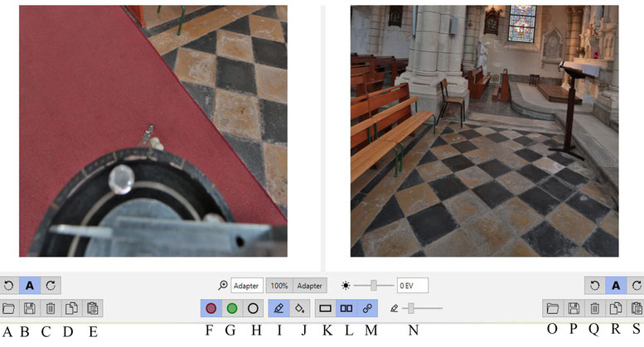Paste into the red carpet panel
This screenshot has height=347, width=644.
point(92,308)
